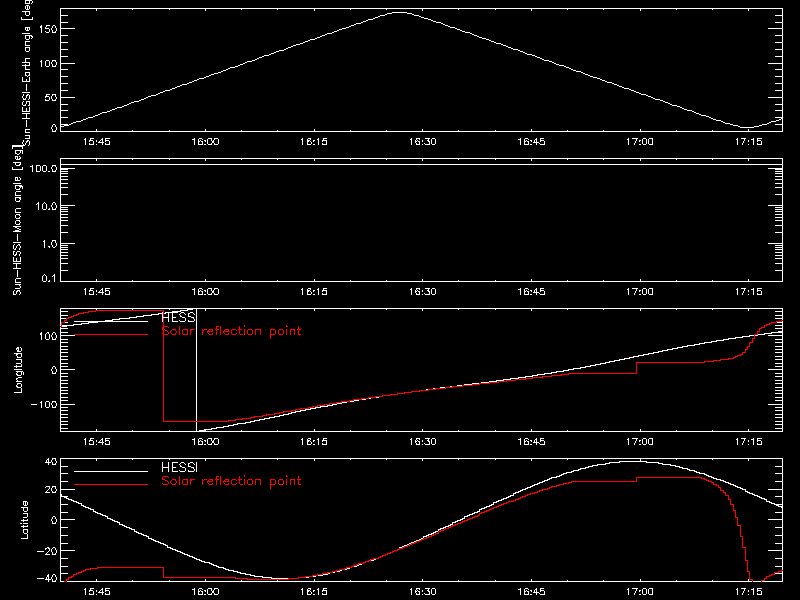Viewport: 800px width, 600px height.
Task: Click 16:30 label under Longitude plot
Action: (422, 441)
